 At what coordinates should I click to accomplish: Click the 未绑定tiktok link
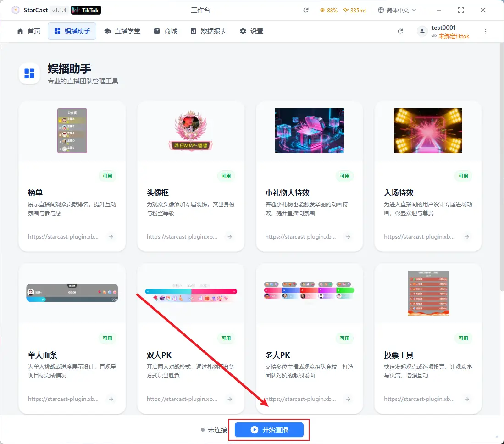[x=454, y=36]
